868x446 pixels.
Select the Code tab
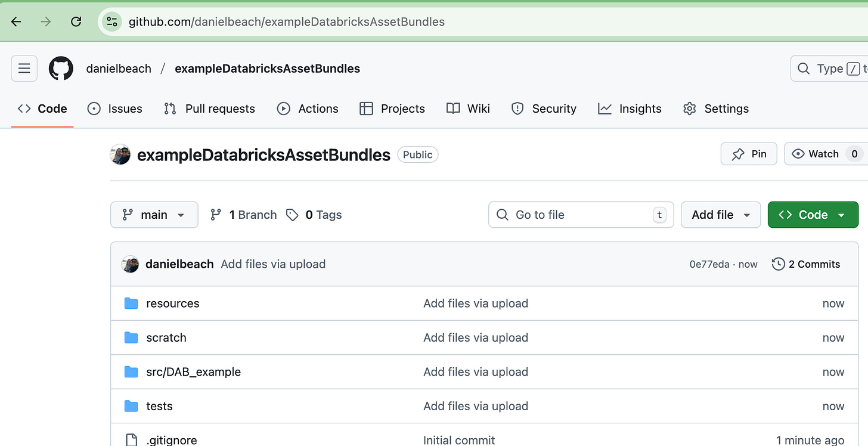click(x=42, y=109)
